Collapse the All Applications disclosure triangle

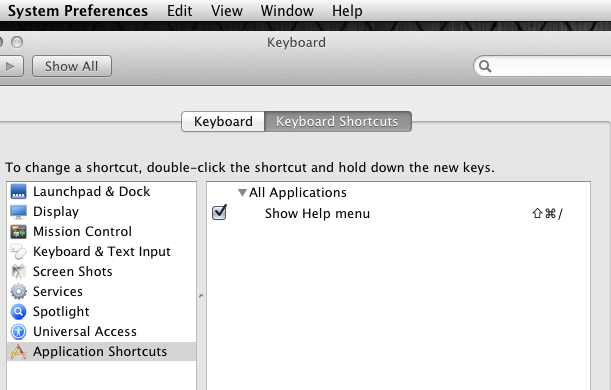pyautogui.click(x=242, y=192)
